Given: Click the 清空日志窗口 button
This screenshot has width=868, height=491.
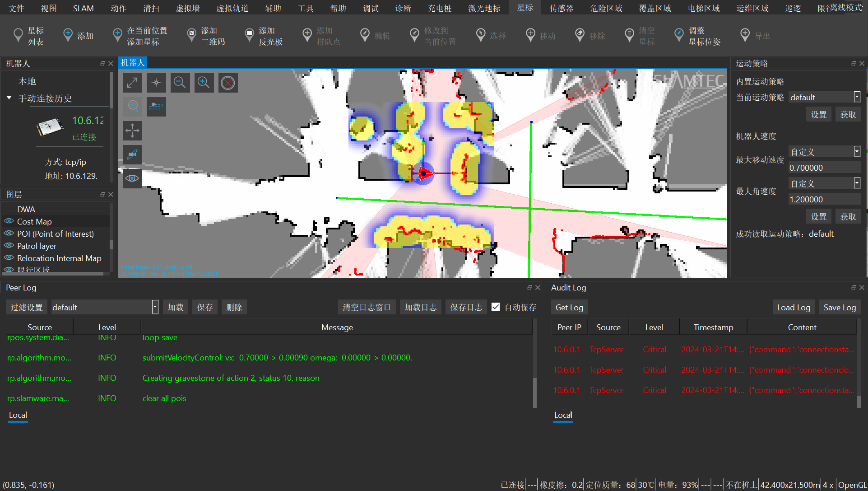Looking at the screenshot, I should click(367, 307).
